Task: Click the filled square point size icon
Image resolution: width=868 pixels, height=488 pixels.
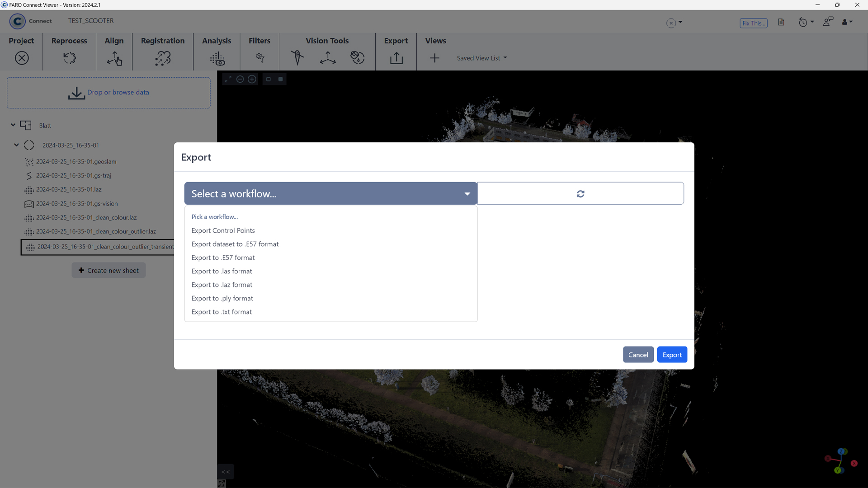Action: 280,79
